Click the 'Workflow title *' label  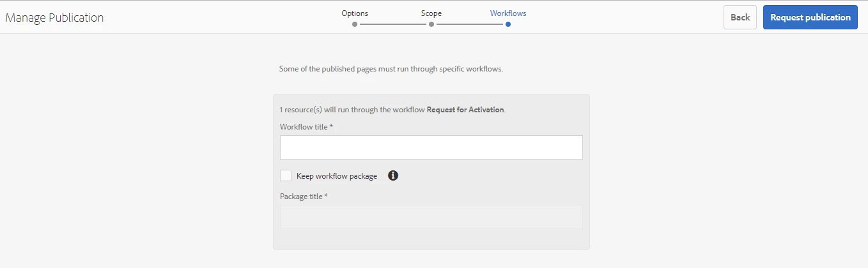click(307, 127)
